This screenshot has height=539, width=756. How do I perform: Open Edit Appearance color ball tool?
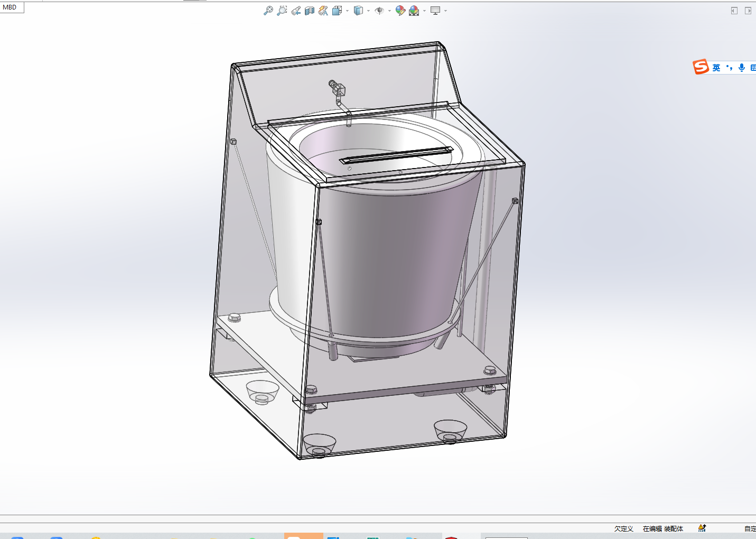pyautogui.click(x=400, y=11)
